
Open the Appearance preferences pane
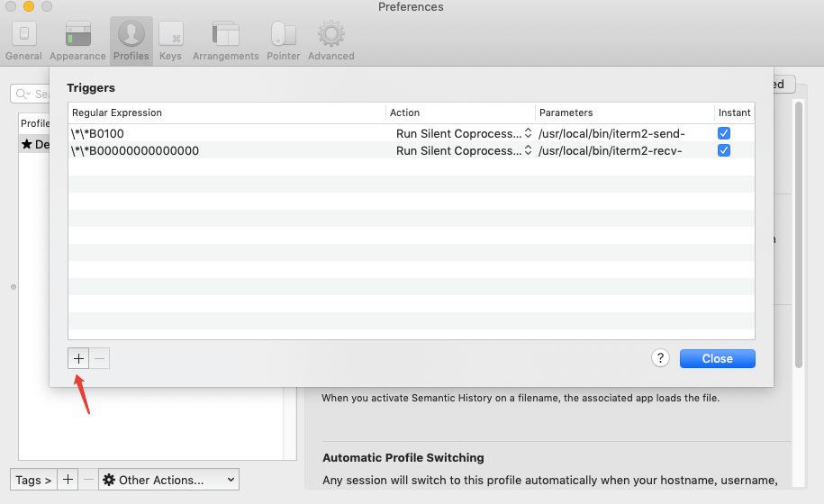pyautogui.click(x=77, y=40)
